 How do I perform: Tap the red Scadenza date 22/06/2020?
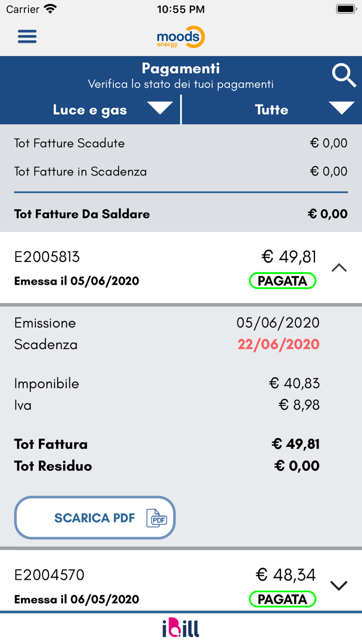click(x=278, y=344)
